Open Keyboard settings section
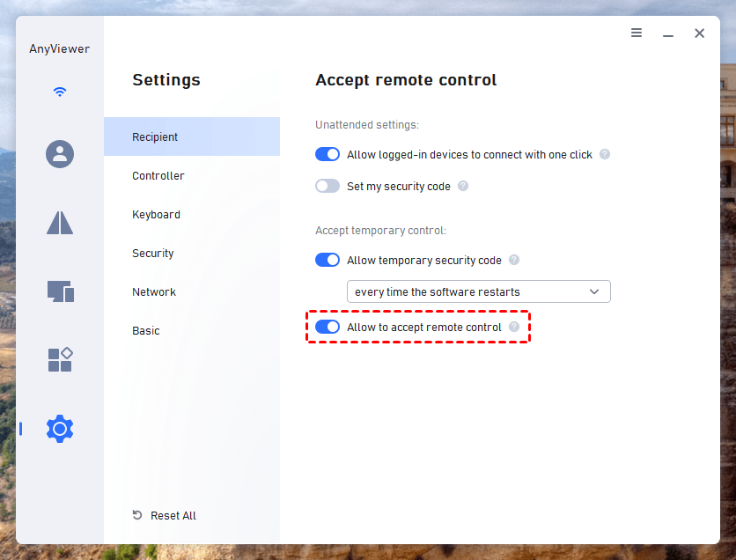This screenshot has width=736, height=560. click(192, 215)
